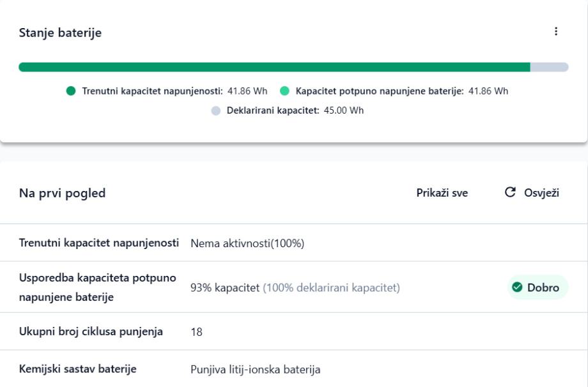The image size is (588, 387).
Task: Click Deklarirani kapacitet: 45.00 Wh legend text
Action: [x=296, y=110]
